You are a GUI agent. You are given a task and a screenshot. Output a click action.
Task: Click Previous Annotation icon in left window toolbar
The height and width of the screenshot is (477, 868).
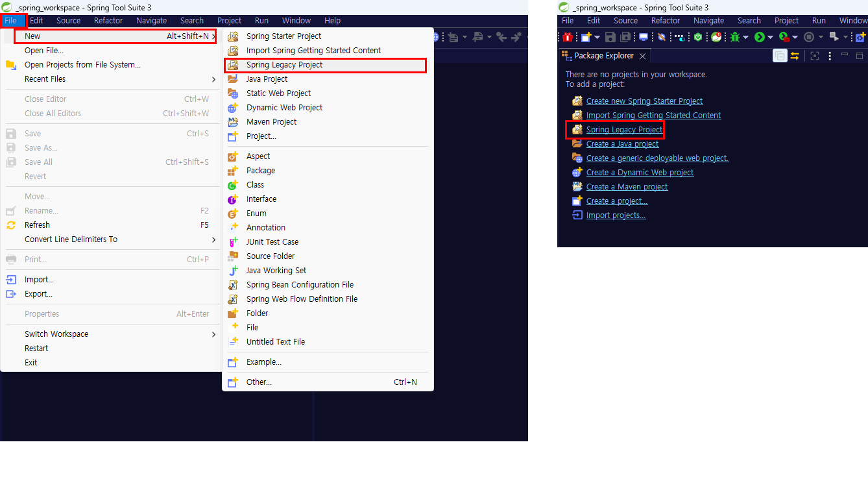coord(477,37)
